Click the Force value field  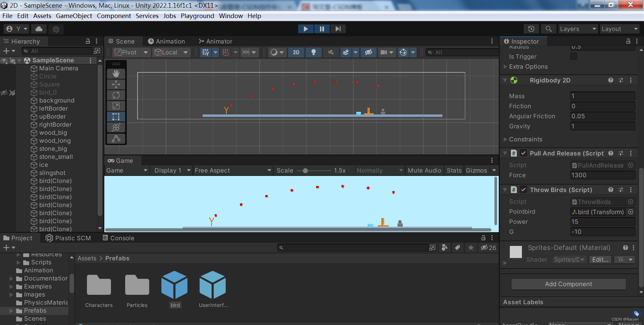603,175
